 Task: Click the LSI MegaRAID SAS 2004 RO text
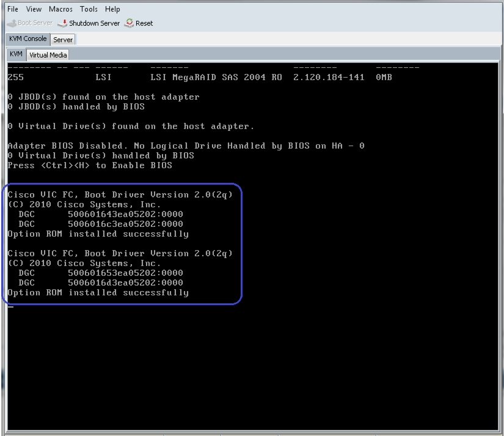pos(216,77)
